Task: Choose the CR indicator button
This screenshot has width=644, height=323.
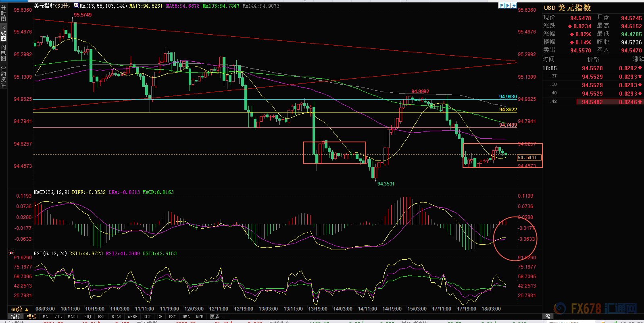Action: click(160, 317)
